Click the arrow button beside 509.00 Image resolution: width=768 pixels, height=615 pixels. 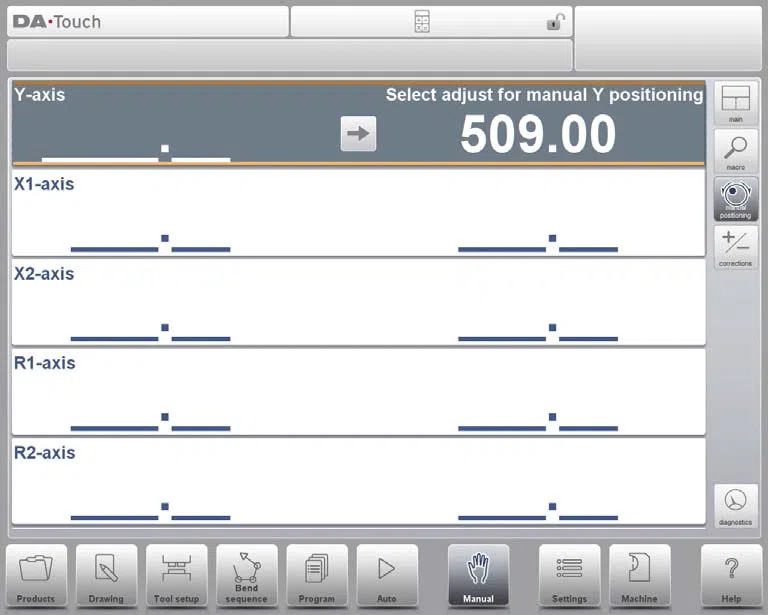click(359, 134)
